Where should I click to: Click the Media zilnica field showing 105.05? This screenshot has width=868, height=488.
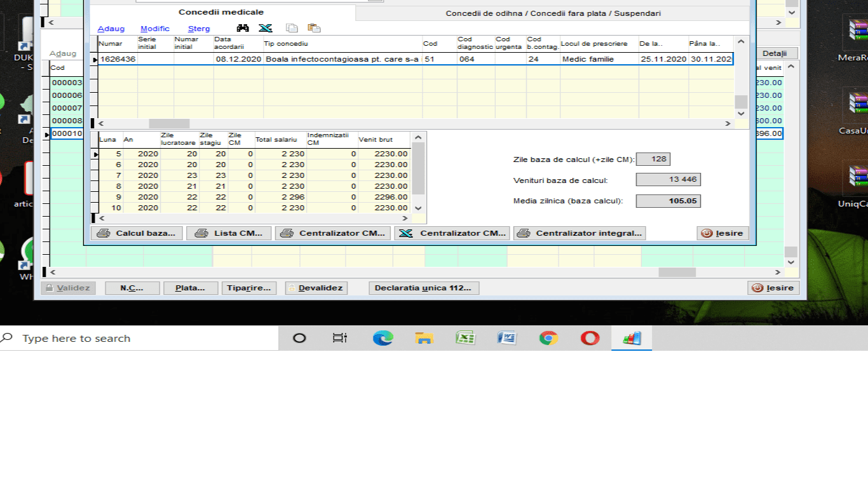point(668,201)
